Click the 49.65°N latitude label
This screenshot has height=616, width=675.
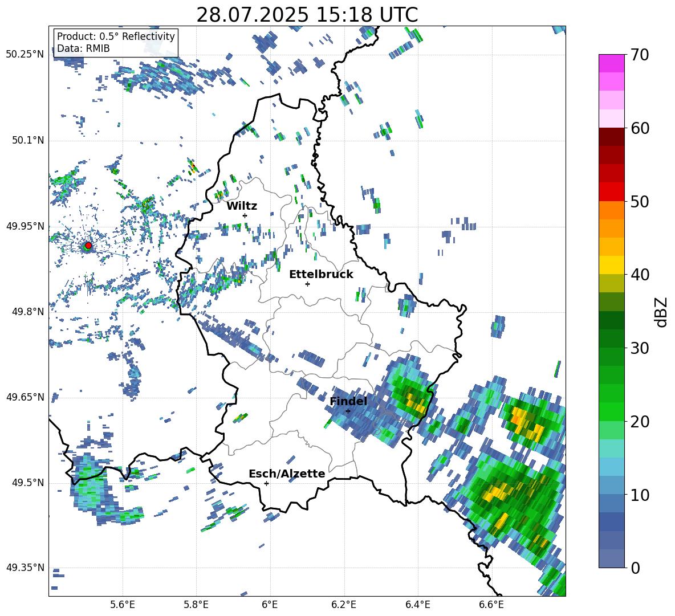tap(25, 397)
